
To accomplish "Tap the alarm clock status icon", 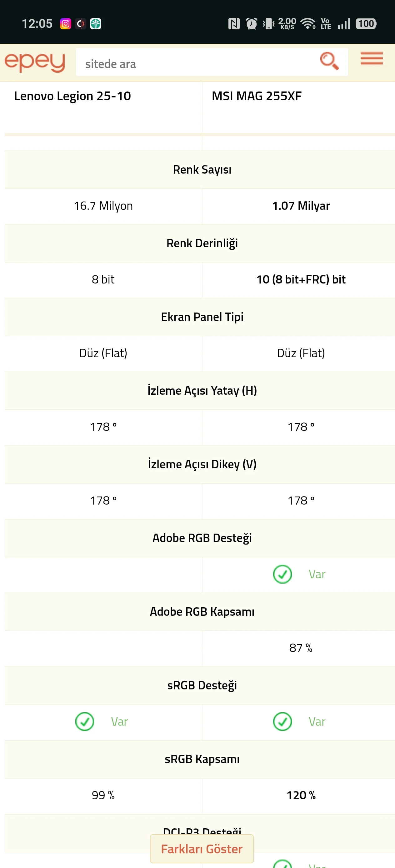I will 251,24.
